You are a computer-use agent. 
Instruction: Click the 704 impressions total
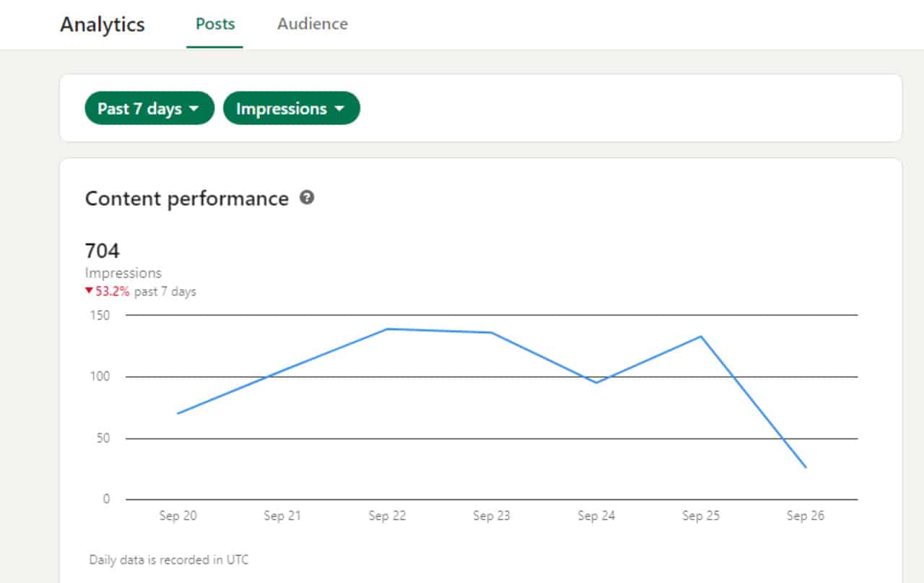[103, 251]
